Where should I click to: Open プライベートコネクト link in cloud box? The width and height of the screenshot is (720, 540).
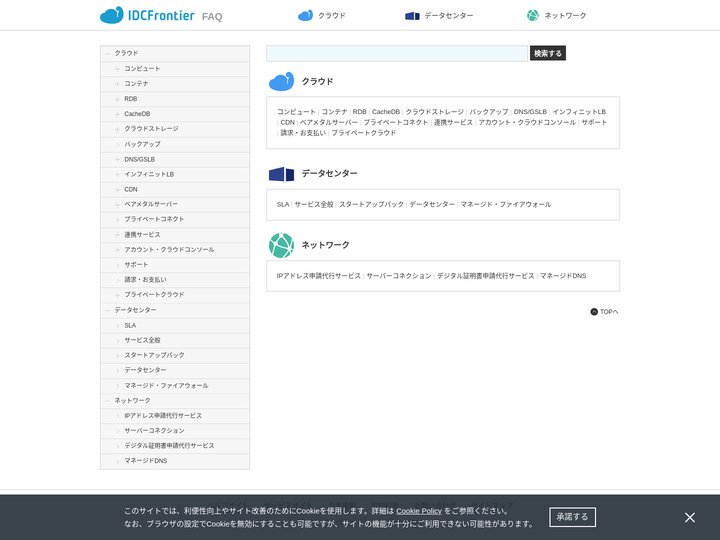[396, 122]
